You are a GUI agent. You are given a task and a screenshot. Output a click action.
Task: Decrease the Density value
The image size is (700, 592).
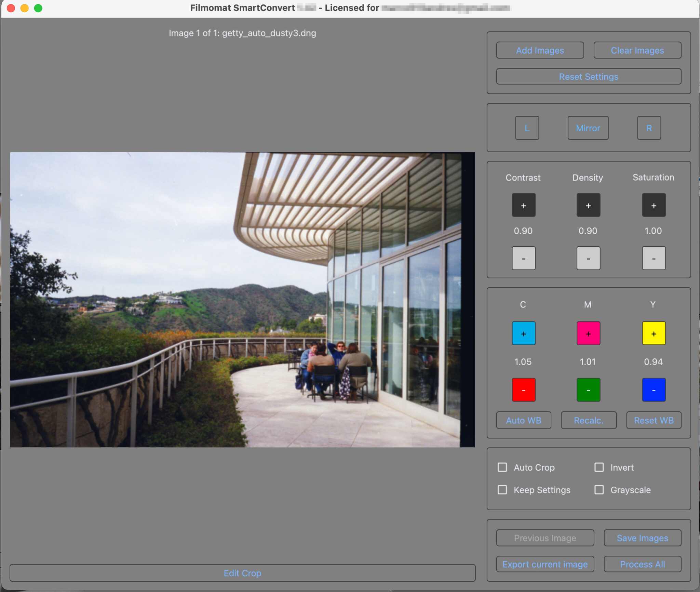[588, 258]
